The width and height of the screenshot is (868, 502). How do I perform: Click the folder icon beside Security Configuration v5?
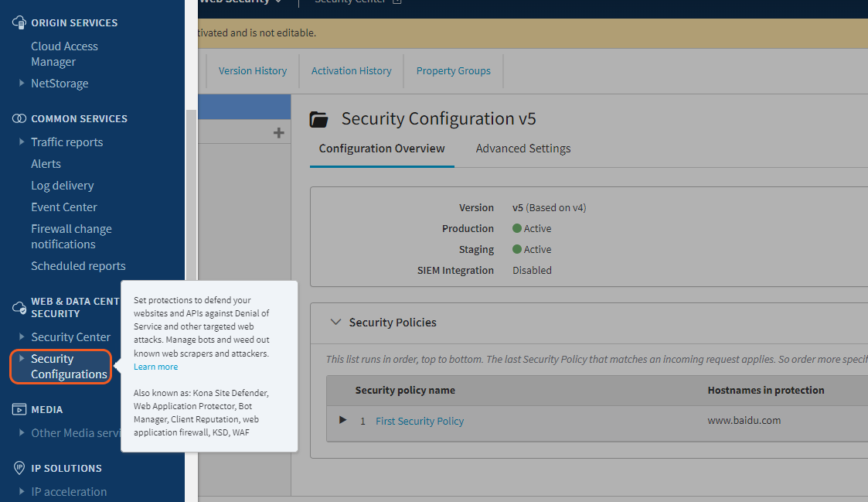318,119
